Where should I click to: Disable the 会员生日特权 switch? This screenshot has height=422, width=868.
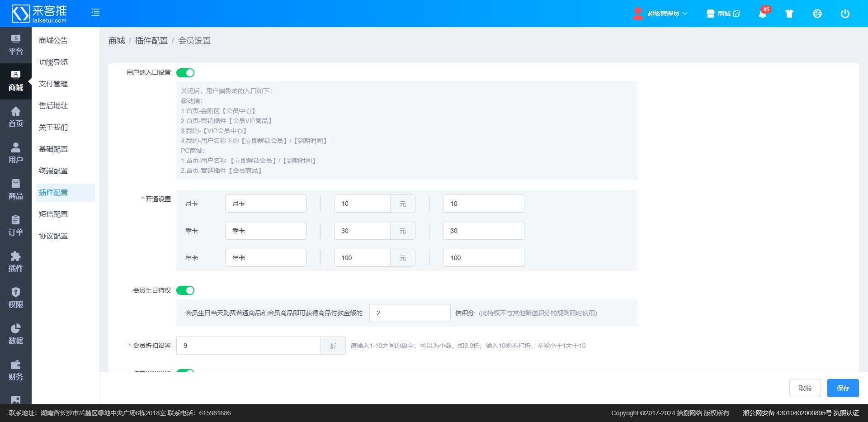pos(185,290)
